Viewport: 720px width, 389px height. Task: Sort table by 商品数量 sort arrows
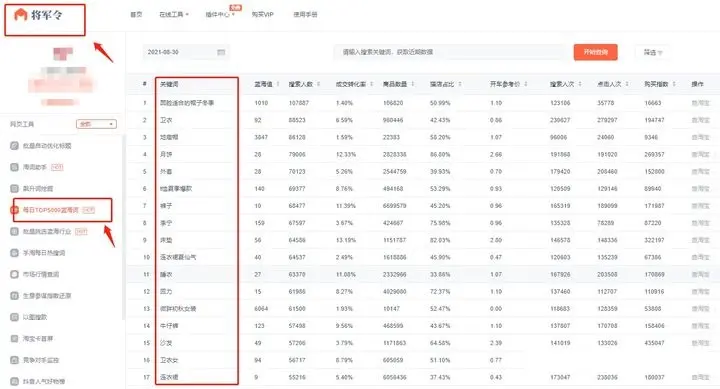click(x=413, y=84)
